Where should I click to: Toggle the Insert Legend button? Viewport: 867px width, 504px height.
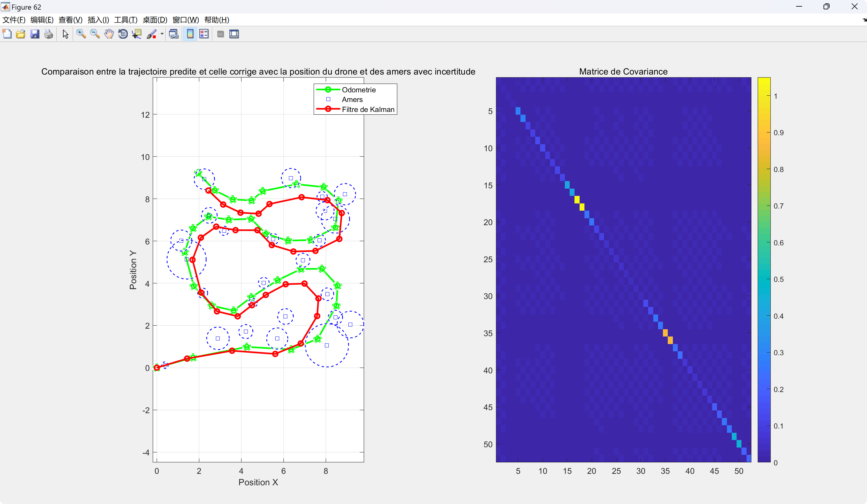(x=204, y=34)
